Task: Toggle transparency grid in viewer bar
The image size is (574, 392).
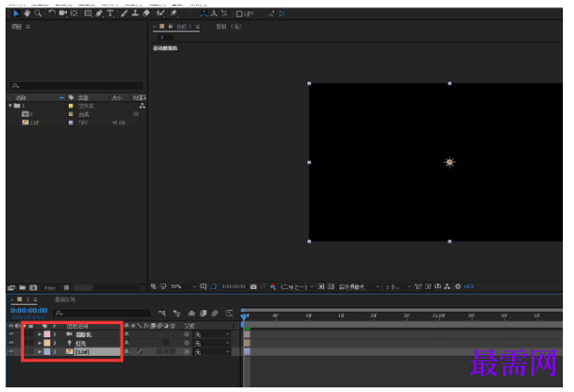Action: click(331, 287)
